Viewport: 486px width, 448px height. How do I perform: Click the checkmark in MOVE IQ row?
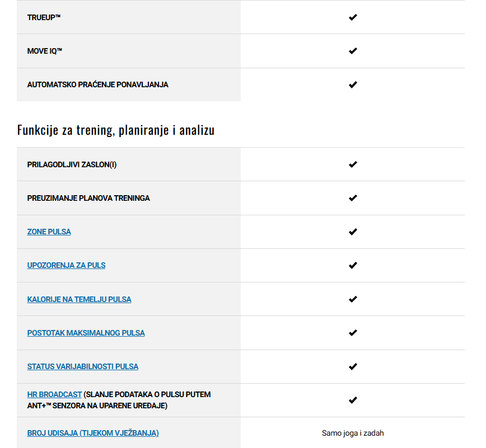click(x=353, y=51)
